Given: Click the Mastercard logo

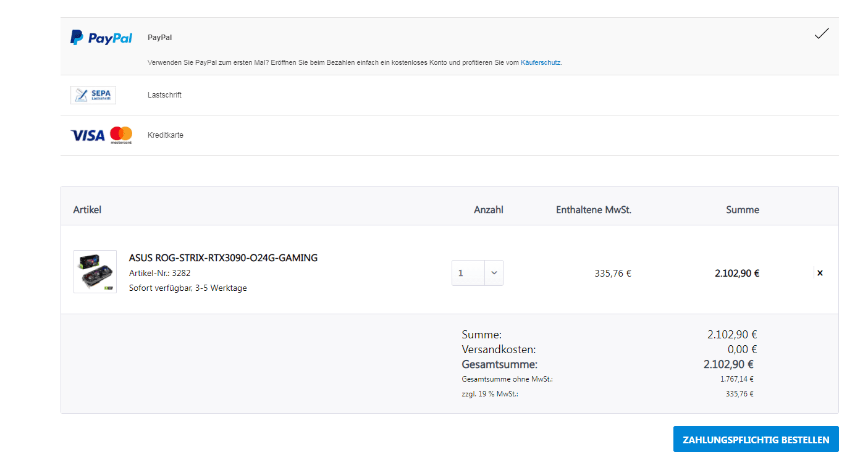Looking at the screenshot, I should point(121,135).
